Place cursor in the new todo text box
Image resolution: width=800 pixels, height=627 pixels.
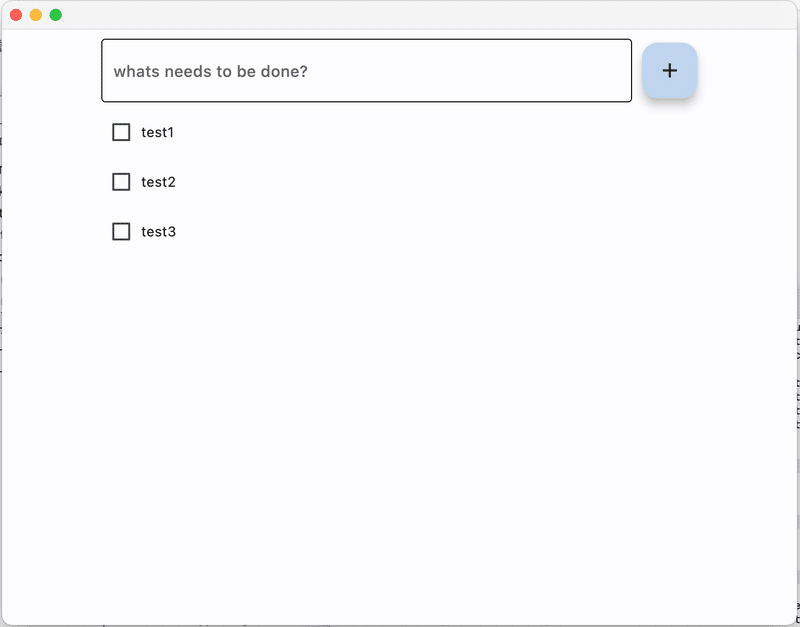pyautogui.click(x=366, y=71)
